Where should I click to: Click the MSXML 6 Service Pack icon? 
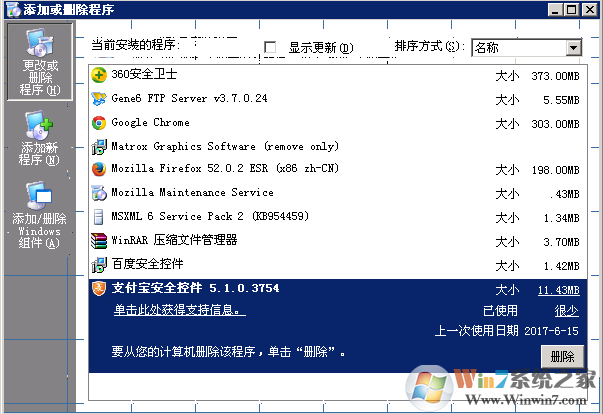coord(99,217)
